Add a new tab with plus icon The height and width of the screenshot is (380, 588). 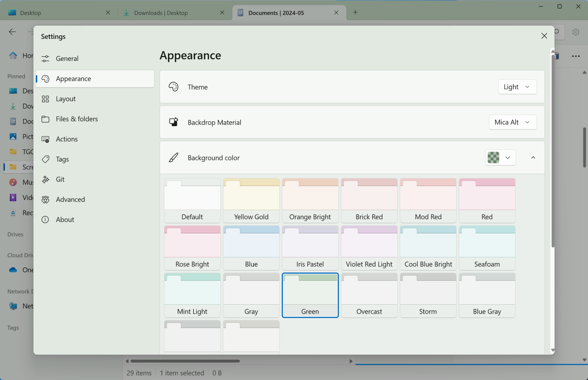[x=355, y=12]
